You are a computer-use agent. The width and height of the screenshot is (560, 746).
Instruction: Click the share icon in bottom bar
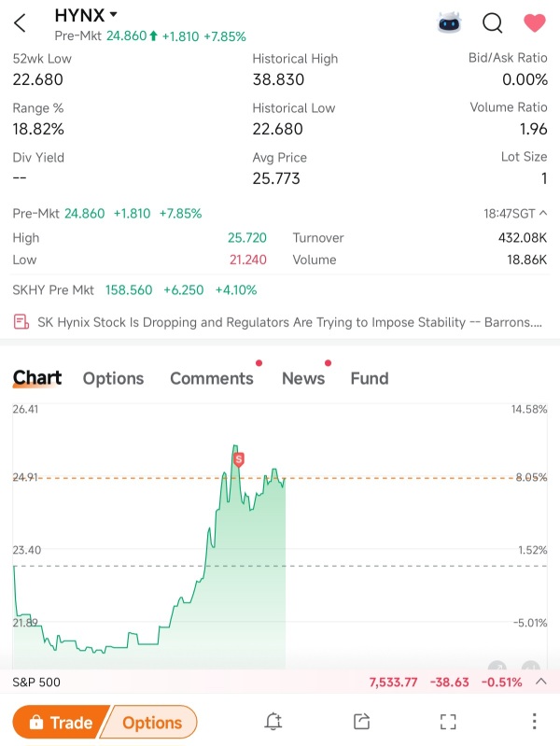(361, 722)
